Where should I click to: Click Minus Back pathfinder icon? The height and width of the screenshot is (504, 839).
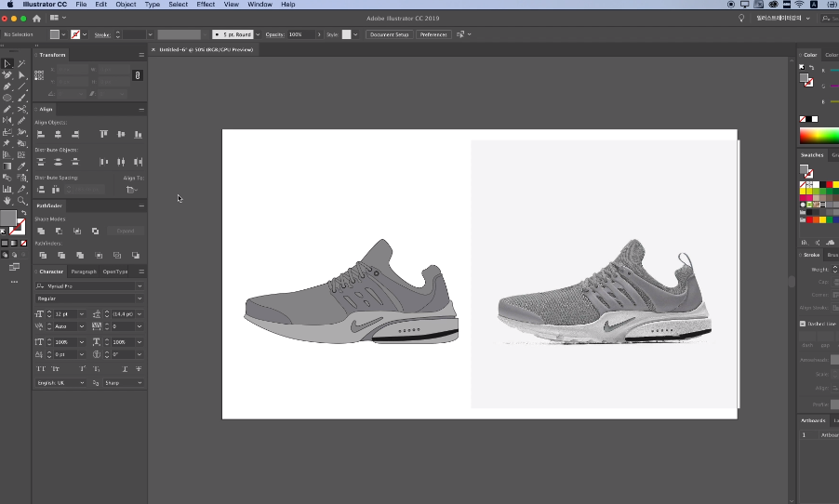136,255
